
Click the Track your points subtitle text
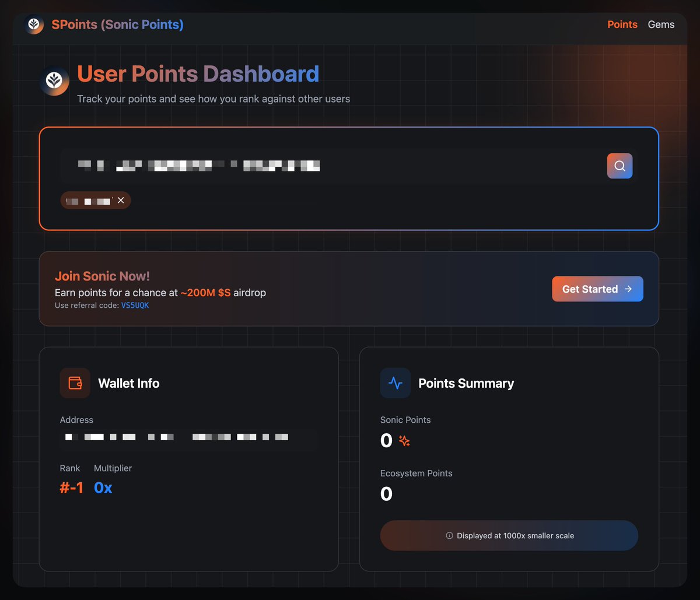pyautogui.click(x=213, y=99)
